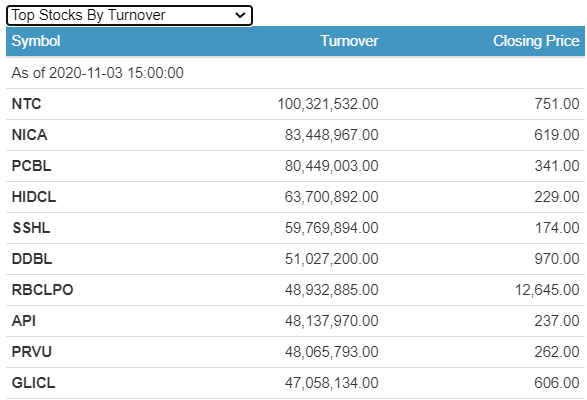Open the API stock symbol
Viewport: 587px width, 400px height.
[x=24, y=321]
